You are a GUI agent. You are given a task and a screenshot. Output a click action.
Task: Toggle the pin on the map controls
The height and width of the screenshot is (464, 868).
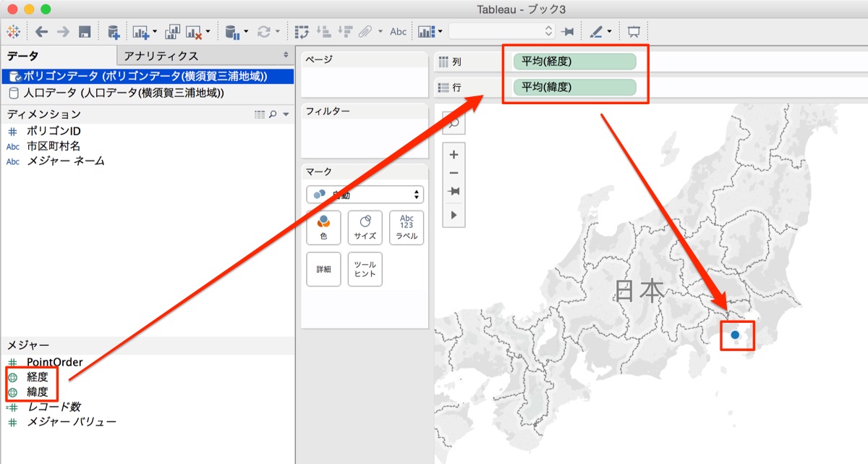[454, 190]
